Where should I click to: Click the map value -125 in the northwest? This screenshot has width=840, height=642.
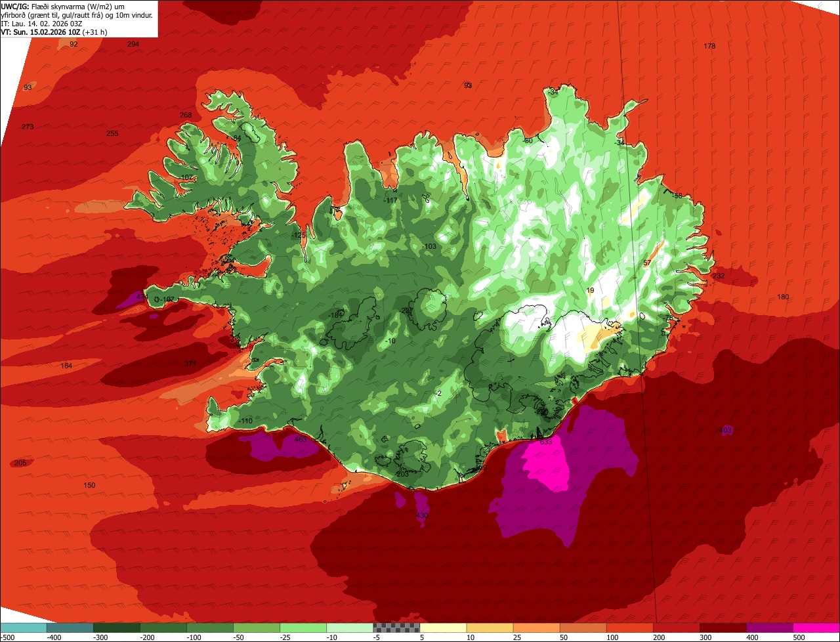point(299,235)
